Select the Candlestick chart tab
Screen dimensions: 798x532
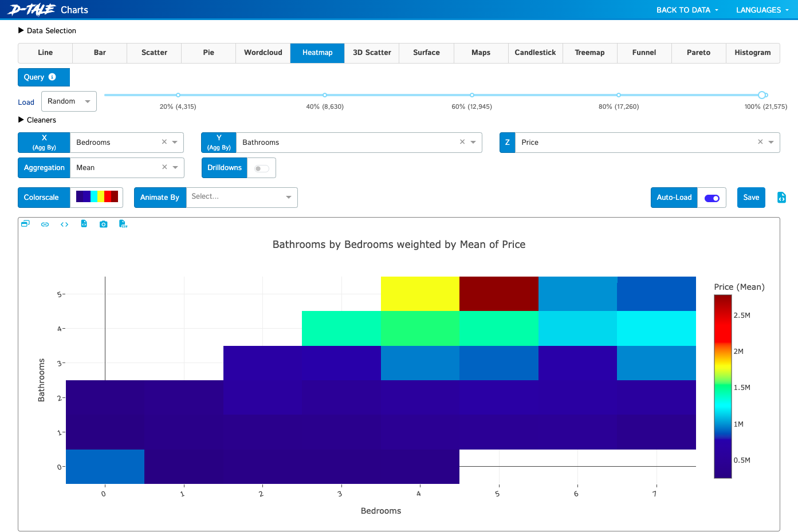pyautogui.click(x=535, y=53)
